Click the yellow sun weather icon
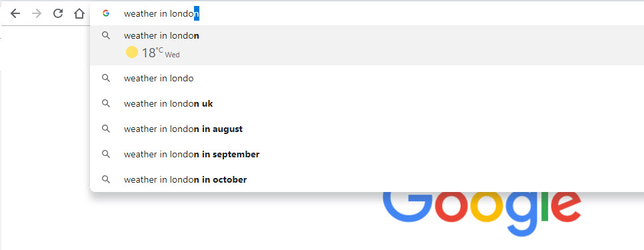The image size is (644, 250). coord(131,52)
